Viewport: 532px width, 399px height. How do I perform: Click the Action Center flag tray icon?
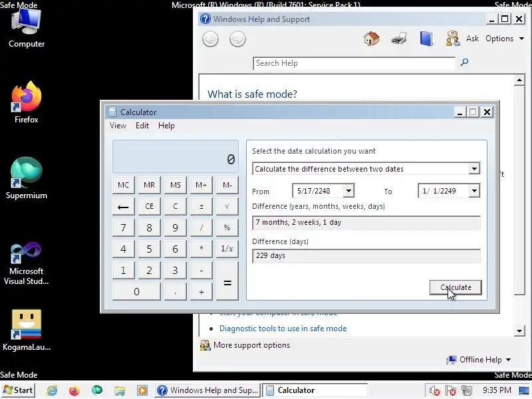[x=451, y=390]
